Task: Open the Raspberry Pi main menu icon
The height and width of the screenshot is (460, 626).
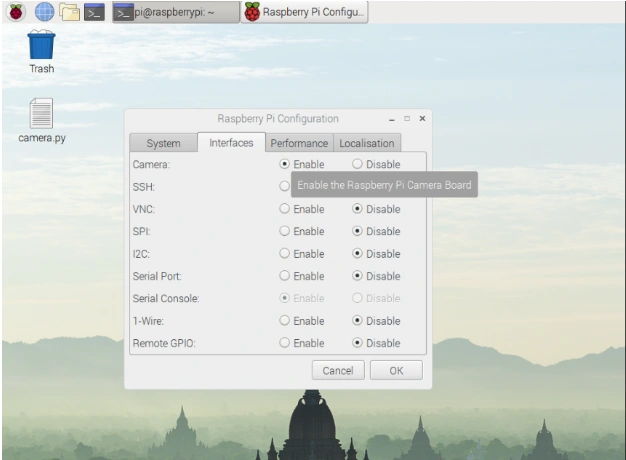Action: 16,12
